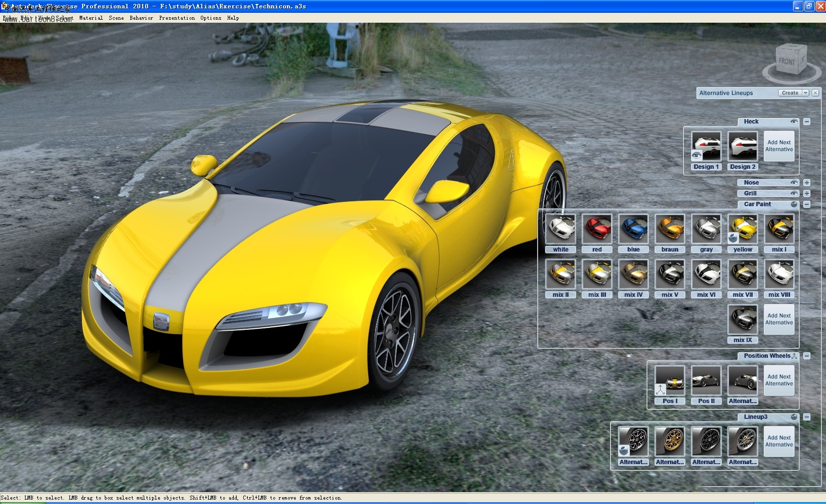
Task: Collapse the Car Paint lineup
Action: [807, 204]
